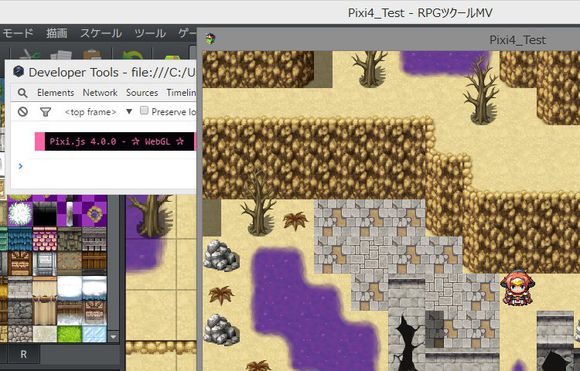Pick the dark cave entrance tile
This screenshot has width=580, height=371.
[x=45, y=214]
